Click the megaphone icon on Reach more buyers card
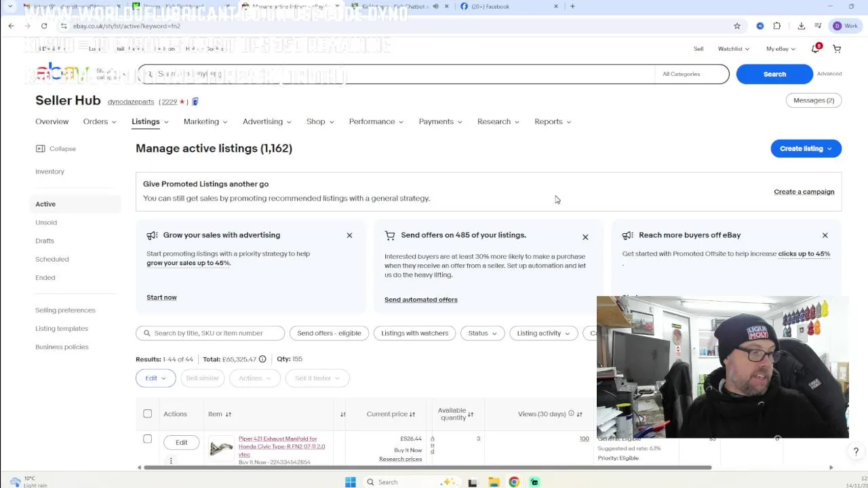 [627, 235]
